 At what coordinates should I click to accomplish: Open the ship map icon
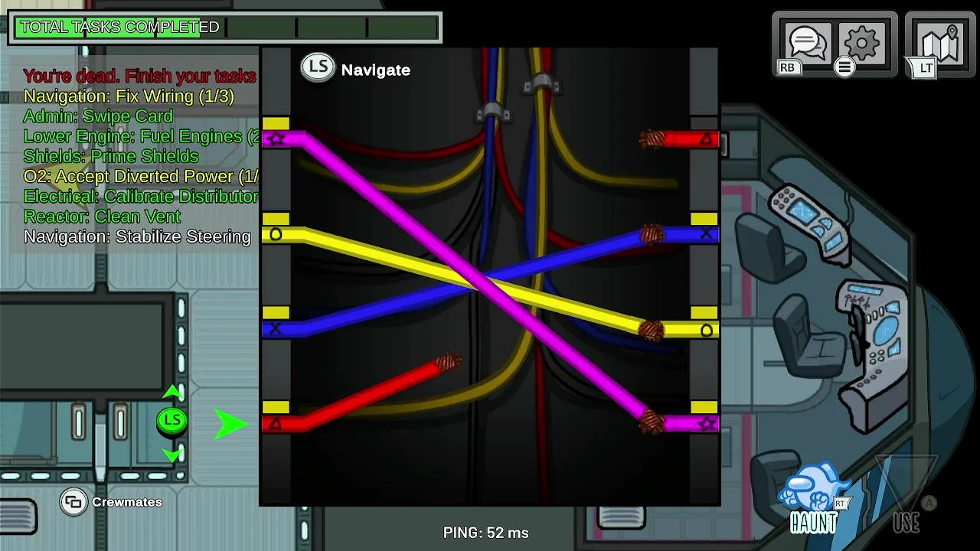(x=940, y=44)
